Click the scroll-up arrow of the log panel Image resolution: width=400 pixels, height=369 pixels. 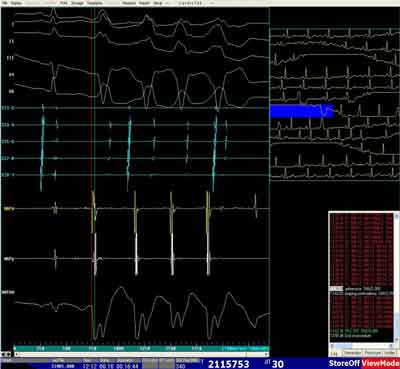tap(396, 216)
